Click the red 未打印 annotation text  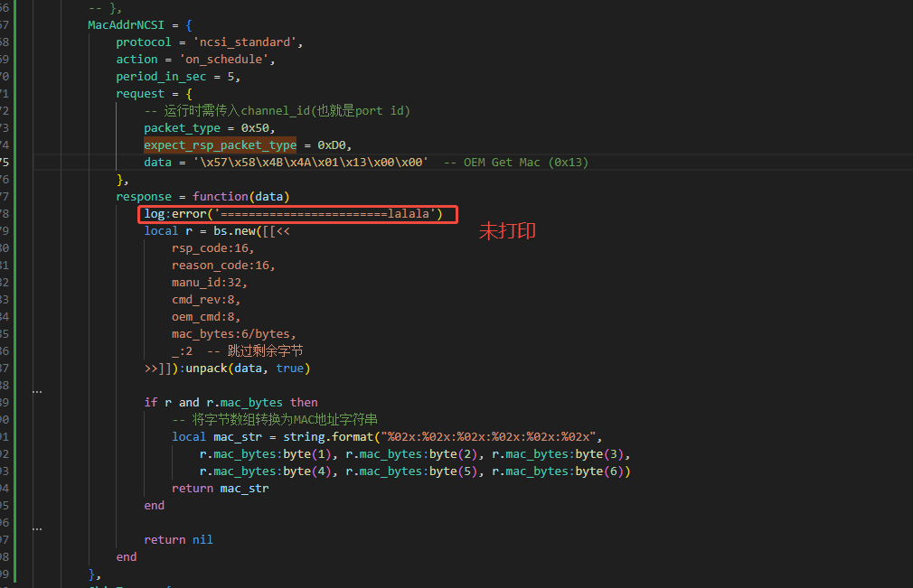pyautogui.click(x=507, y=231)
